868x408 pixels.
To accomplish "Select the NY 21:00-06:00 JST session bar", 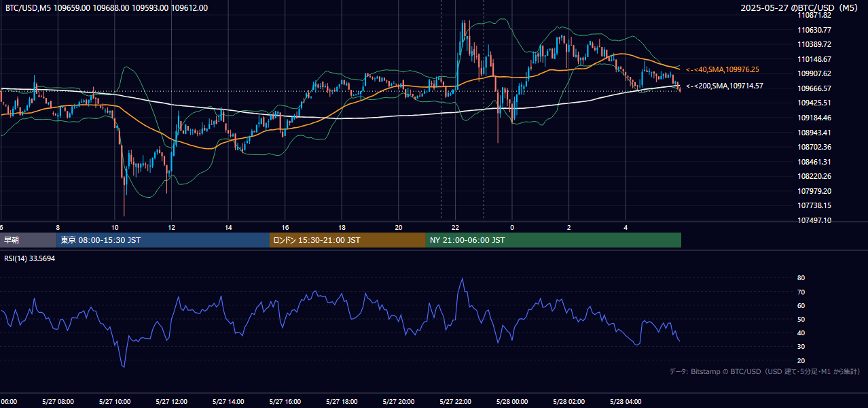I will tap(554, 240).
